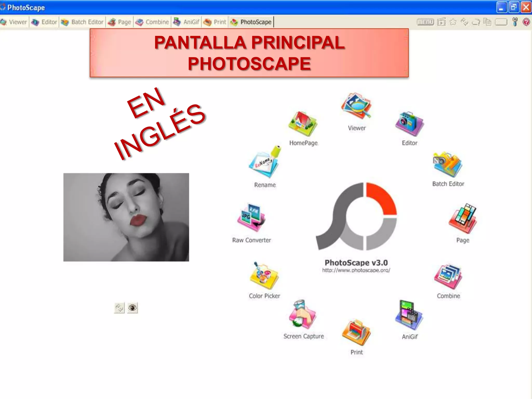Image resolution: width=532 pixels, height=399 pixels.
Task: Close the PhotoScape window
Action: tap(526, 7)
